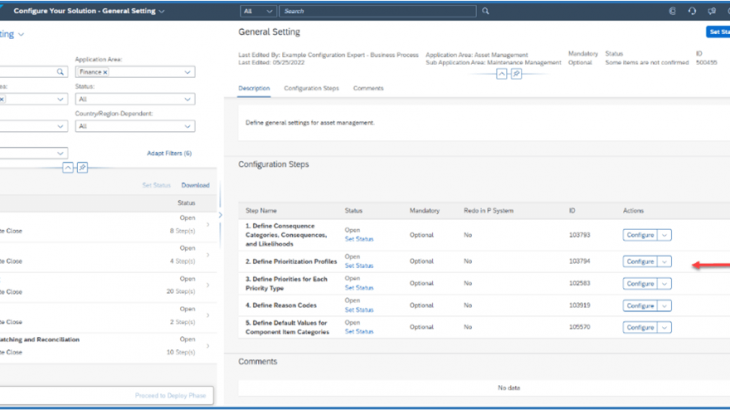Pin the left filter bar header
Screen dimensions: 730x410
[x=82, y=168]
